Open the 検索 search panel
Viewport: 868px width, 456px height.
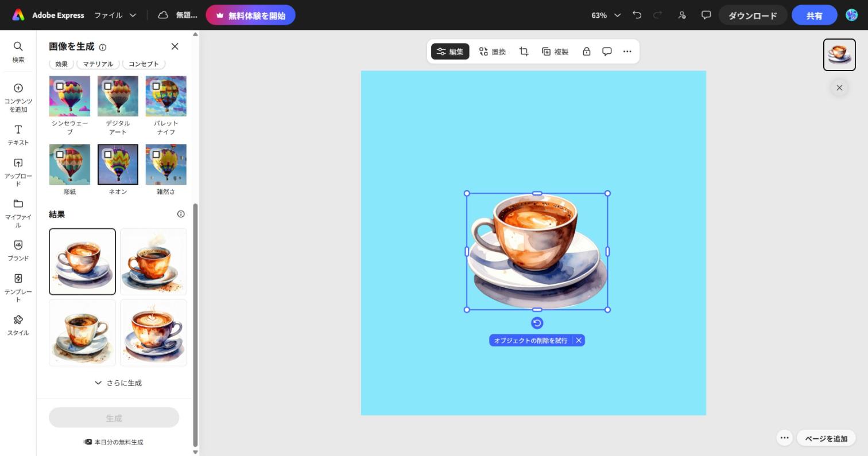click(18, 52)
